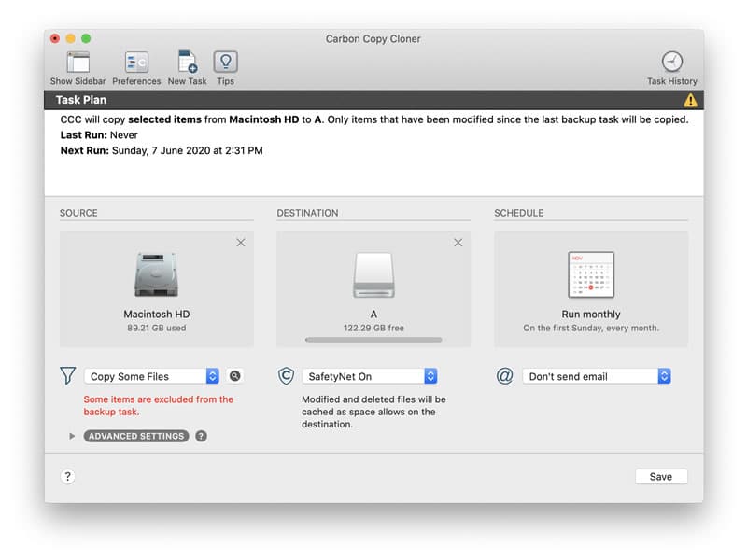
Task: Save the backup task
Action: [661, 477]
